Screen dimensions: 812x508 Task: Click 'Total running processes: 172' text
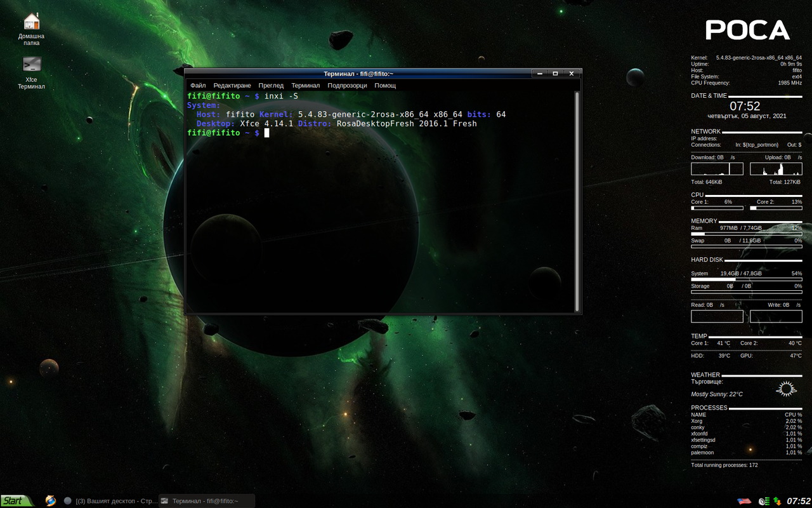724,465
